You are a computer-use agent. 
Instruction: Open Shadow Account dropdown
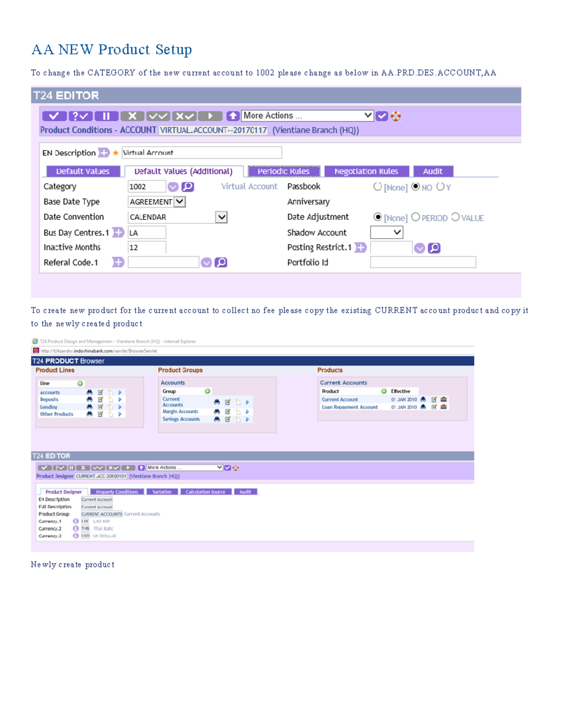point(387,232)
